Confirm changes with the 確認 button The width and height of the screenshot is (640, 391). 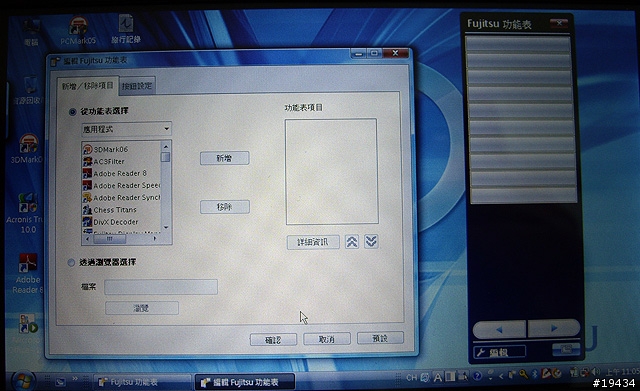point(273,339)
